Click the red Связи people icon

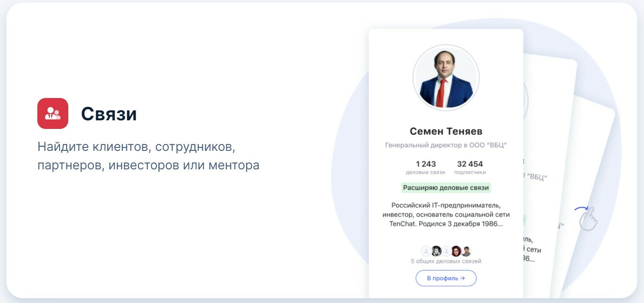pyautogui.click(x=53, y=113)
